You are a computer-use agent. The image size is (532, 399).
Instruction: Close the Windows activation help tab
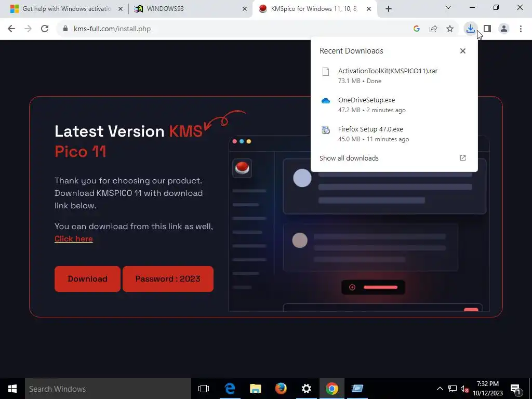click(x=121, y=9)
